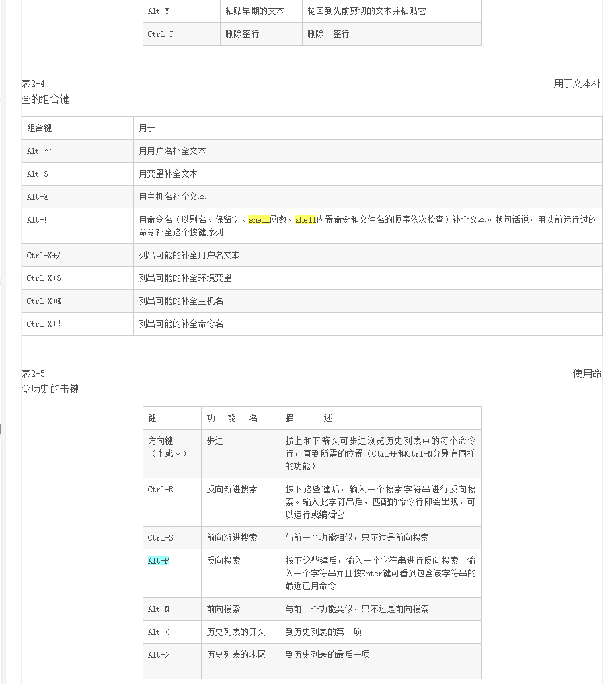The width and height of the screenshot is (616, 684).
Task: Click the highlighted Alt+P shortcut
Action: tap(158, 560)
